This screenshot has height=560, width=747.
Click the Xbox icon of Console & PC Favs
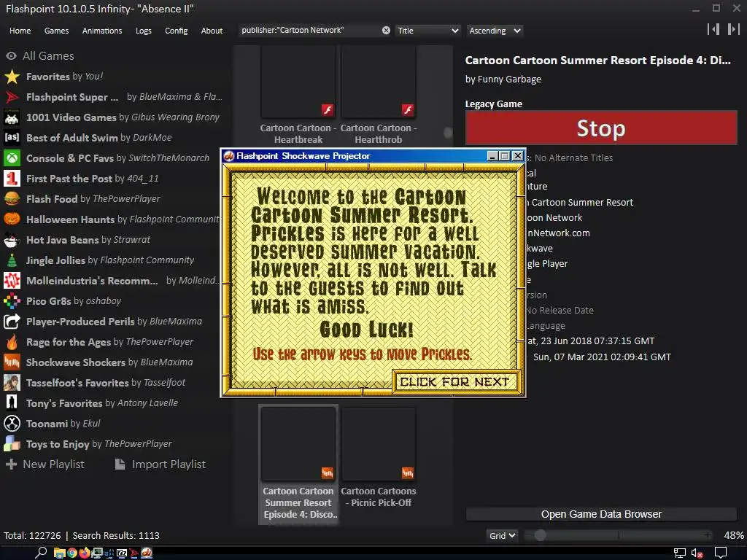(x=12, y=158)
